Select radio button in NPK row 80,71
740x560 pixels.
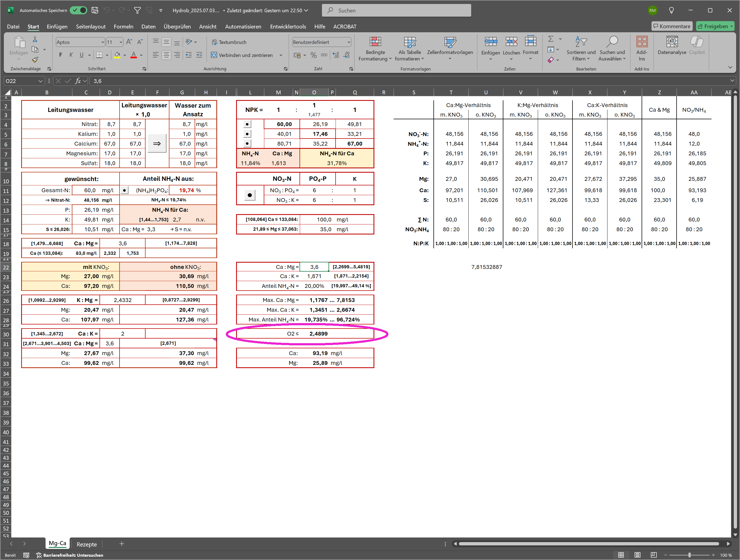coord(247,143)
